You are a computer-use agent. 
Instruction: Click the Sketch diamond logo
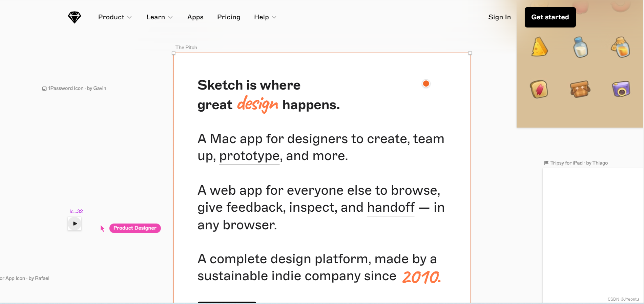pos(75,17)
